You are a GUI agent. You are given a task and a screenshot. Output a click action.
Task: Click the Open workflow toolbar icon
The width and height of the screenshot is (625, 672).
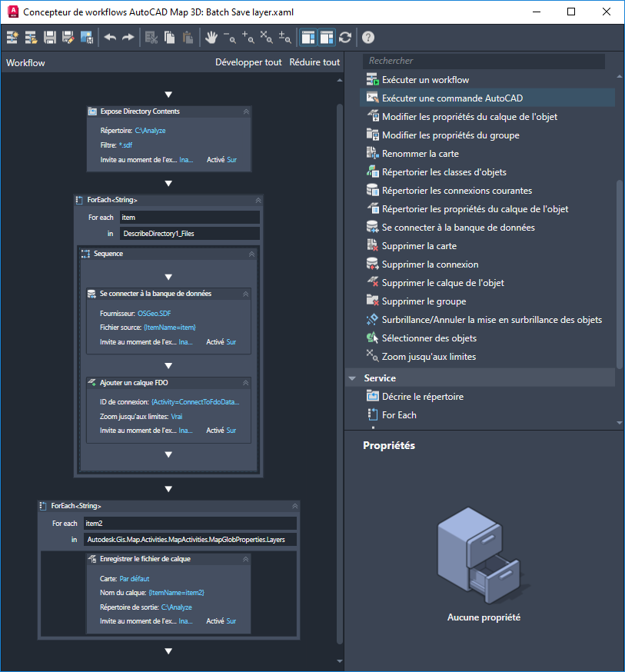(31, 38)
